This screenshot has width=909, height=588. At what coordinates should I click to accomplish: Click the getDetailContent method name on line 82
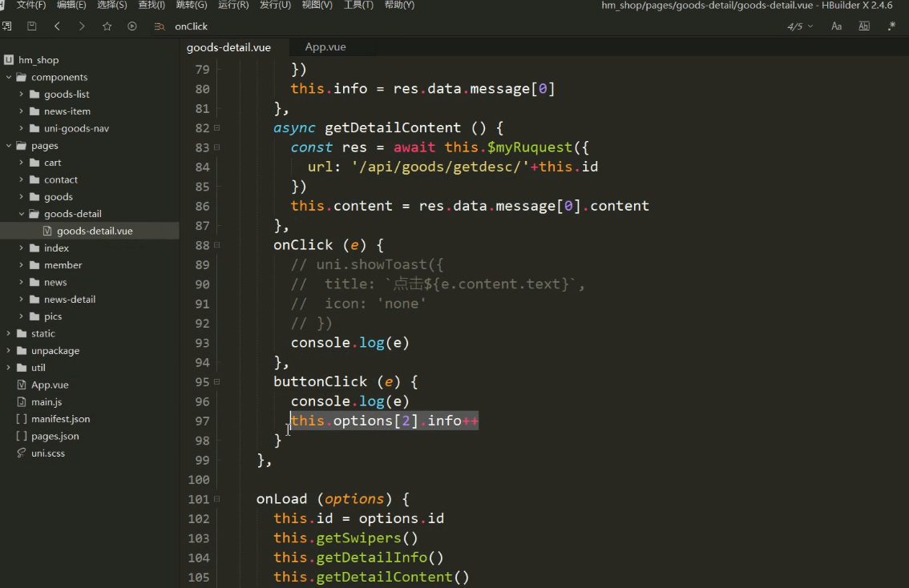(393, 127)
